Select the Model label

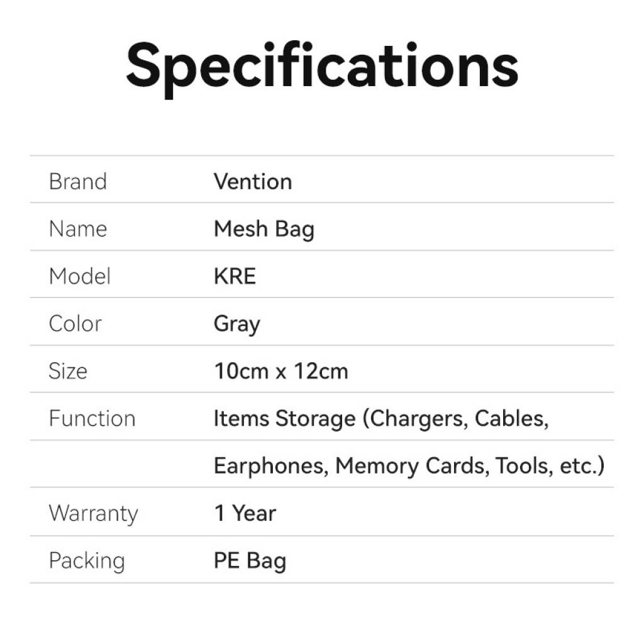80,276
